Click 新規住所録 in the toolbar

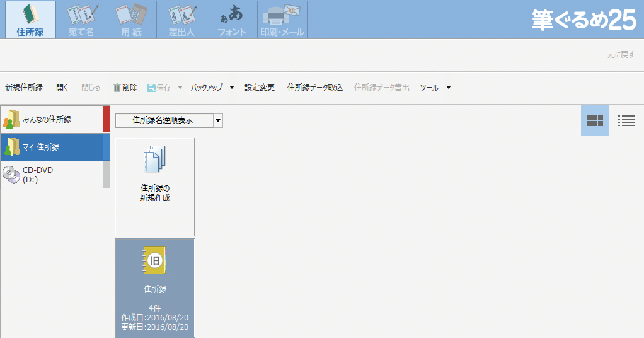click(x=24, y=87)
